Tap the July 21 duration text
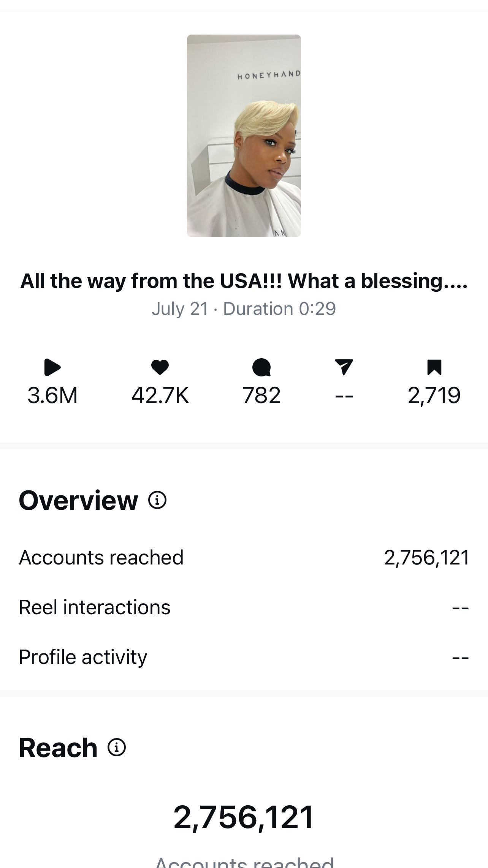 tap(244, 308)
